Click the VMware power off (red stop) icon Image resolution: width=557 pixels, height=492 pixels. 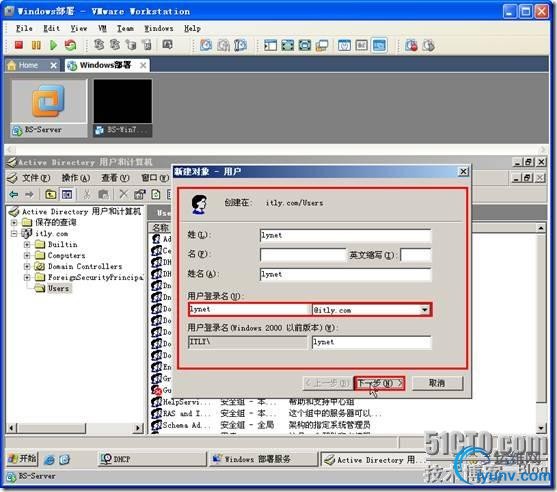click(19, 45)
